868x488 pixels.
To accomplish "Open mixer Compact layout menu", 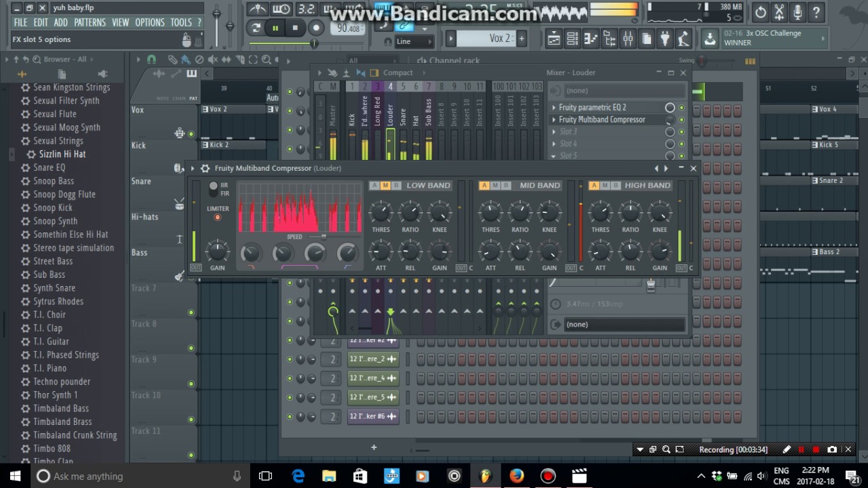I will pyautogui.click(x=397, y=73).
